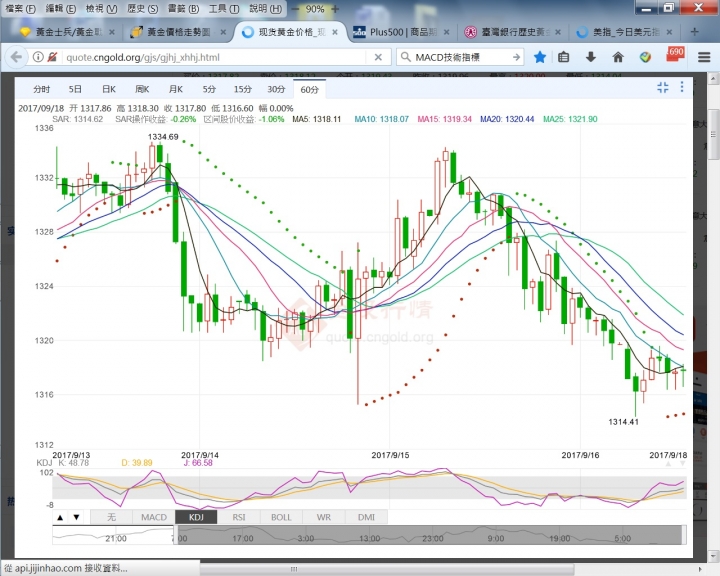Click the up triangle beside indicator tabs

pos(59,517)
